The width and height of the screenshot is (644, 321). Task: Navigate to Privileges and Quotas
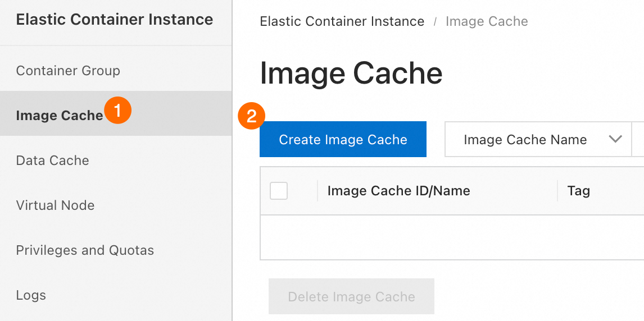pyautogui.click(x=85, y=250)
